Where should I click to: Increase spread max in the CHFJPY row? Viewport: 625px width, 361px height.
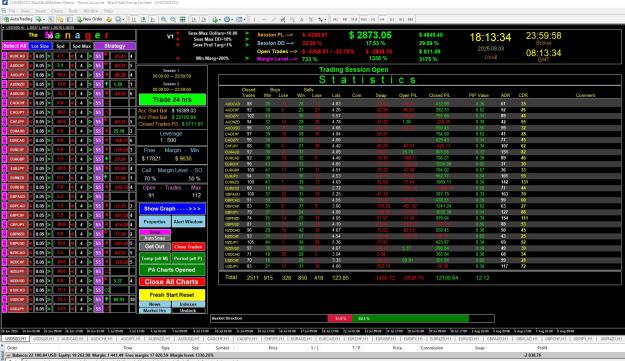click(x=90, y=122)
